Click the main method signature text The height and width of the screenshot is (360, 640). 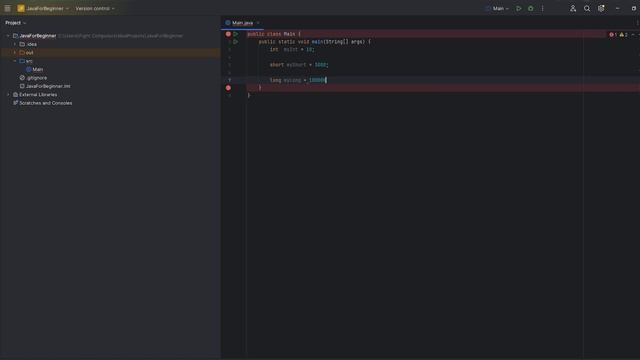[x=314, y=42]
